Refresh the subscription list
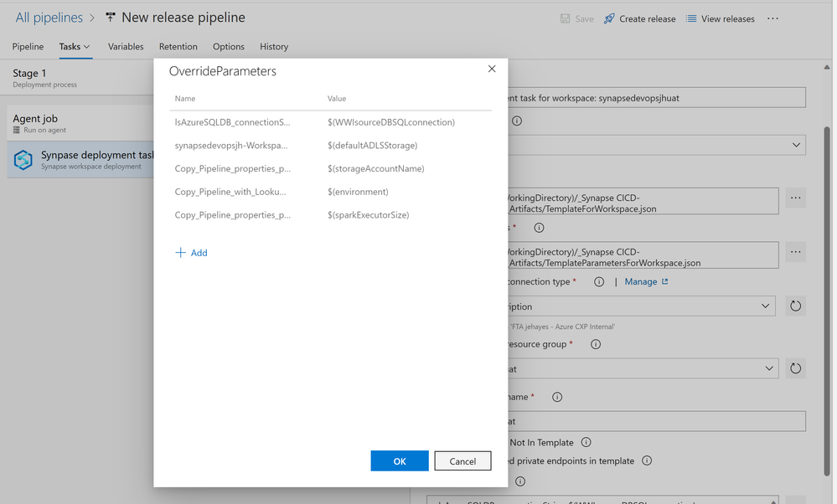Viewport: 837px width, 504px height. (x=795, y=306)
